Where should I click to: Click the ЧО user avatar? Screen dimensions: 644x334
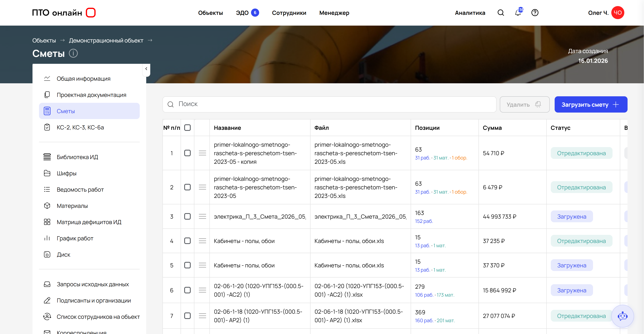click(618, 13)
